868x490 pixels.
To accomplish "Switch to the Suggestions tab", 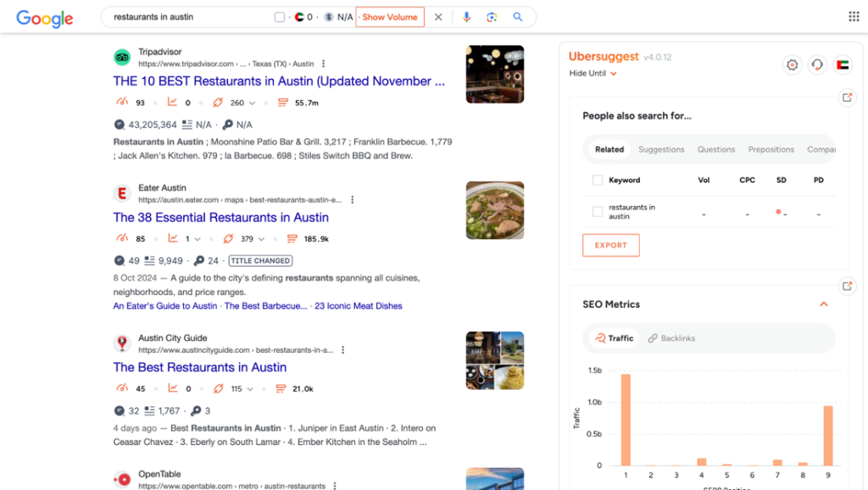I will pos(661,149).
